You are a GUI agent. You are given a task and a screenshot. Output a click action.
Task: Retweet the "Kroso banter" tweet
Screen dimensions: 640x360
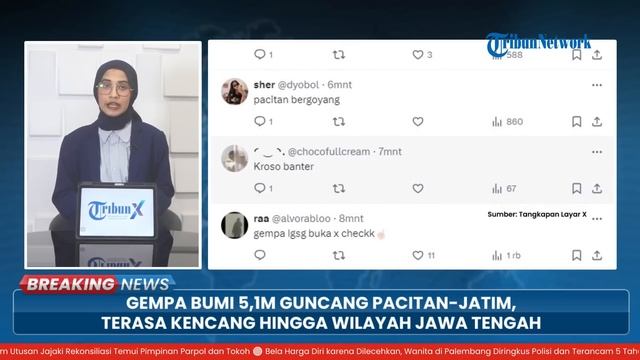coord(338,189)
